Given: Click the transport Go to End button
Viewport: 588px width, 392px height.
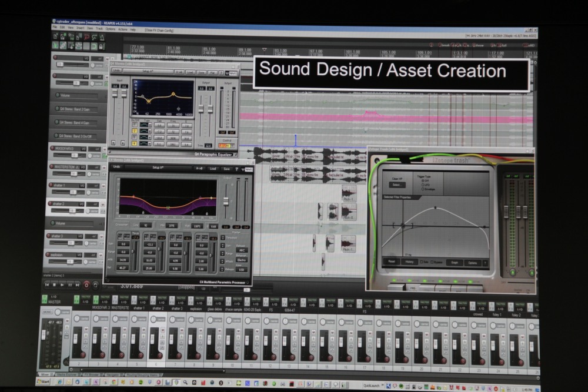Looking at the screenshot, I should tap(77, 285).
